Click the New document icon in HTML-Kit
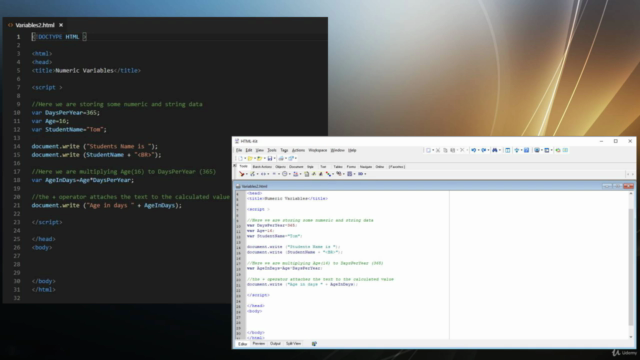This screenshot has width=640, height=360. (x=240, y=158)
